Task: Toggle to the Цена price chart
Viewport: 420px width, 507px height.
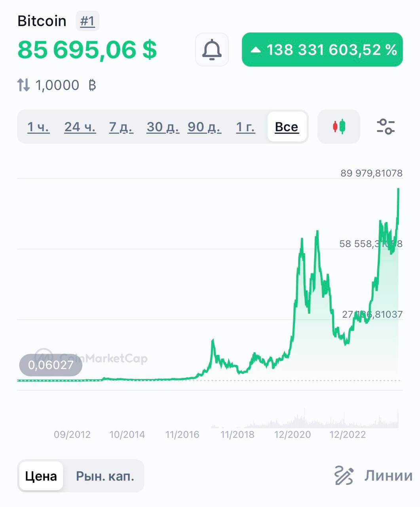Action: [x=41, y=476]
